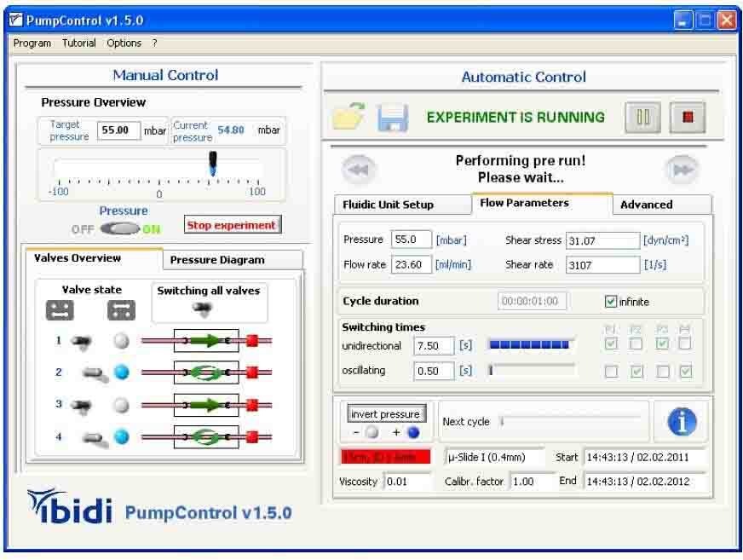Open the Program menu
The height and width of the screenshot is (560, 743).
pyautogui.click(x=32, y=43)
